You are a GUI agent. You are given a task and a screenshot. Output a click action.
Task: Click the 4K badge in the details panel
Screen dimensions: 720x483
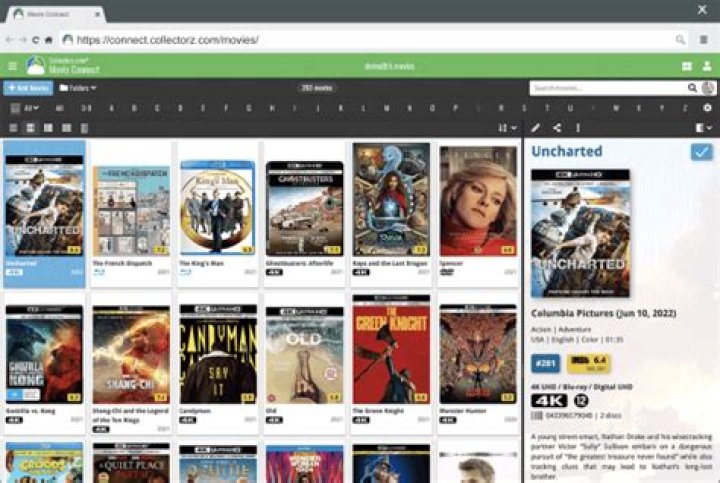coord(550,401)
